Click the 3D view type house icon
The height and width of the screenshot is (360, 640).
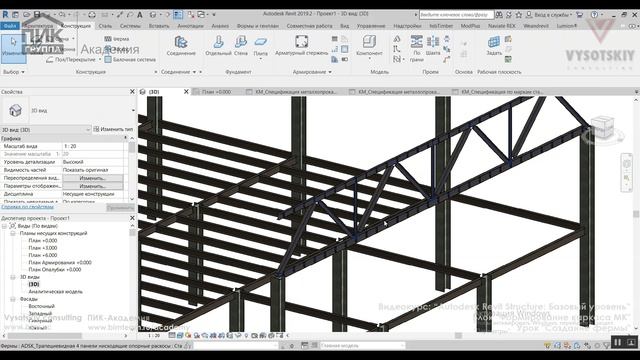[x=15, y=110]
